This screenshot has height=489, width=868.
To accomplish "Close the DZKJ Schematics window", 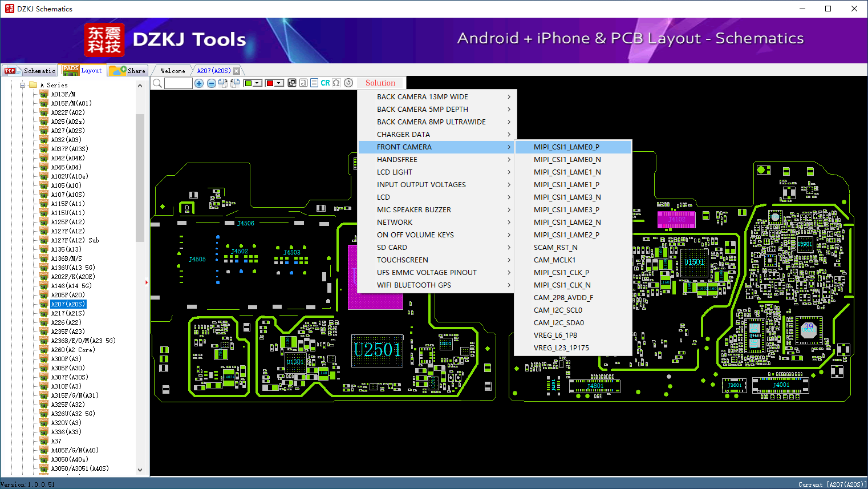I will [854, 9].
